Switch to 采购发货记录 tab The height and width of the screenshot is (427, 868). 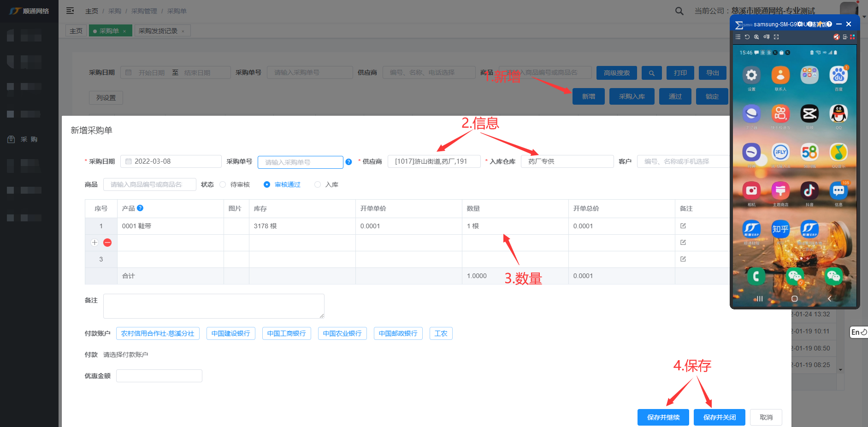click(x=158, y=31)
